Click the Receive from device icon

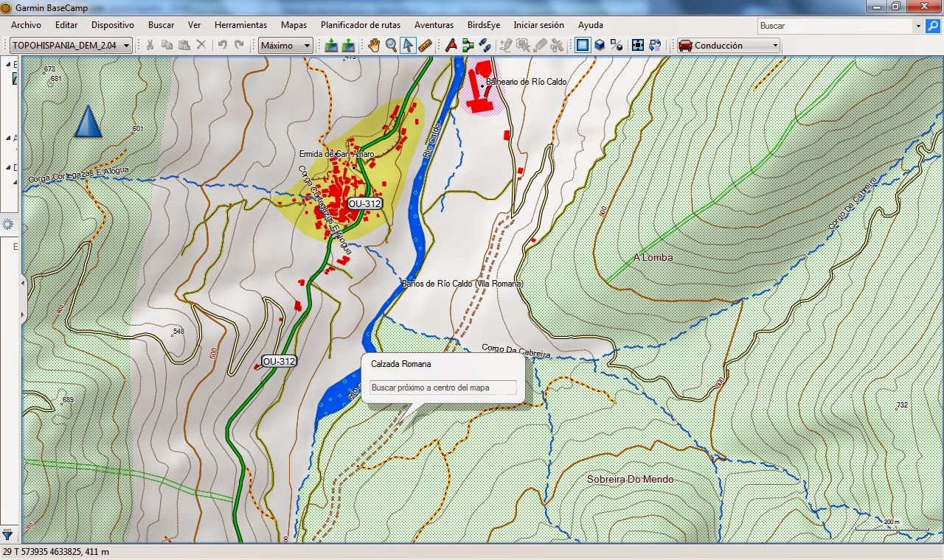pos(348,46)
